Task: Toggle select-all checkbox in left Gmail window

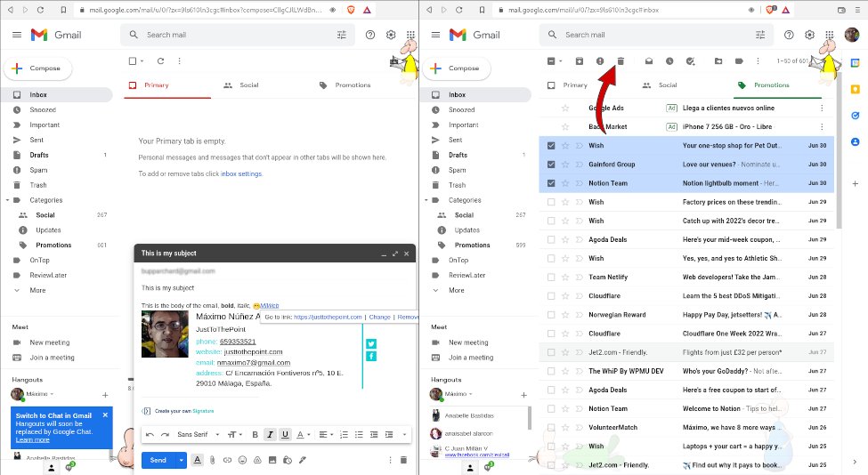Action: click(133, 60)
